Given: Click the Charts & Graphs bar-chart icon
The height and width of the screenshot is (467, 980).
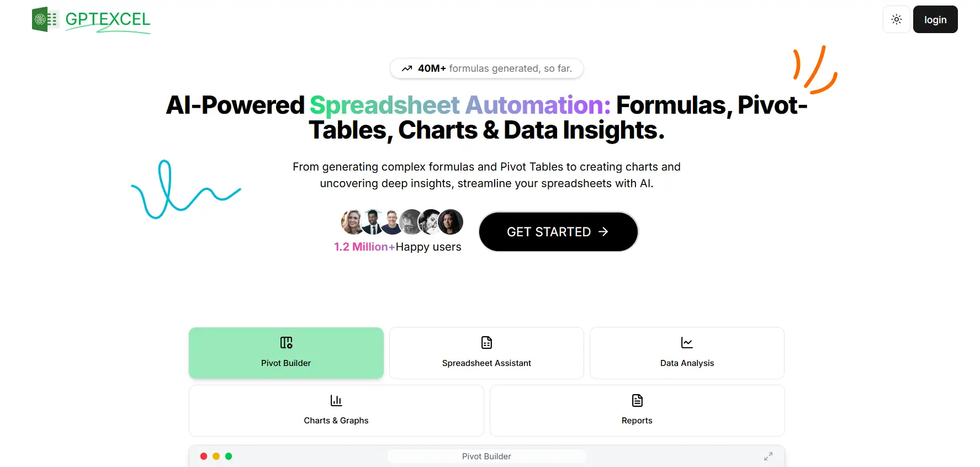Looking at the screenshot, I should [x=336, y=400].
